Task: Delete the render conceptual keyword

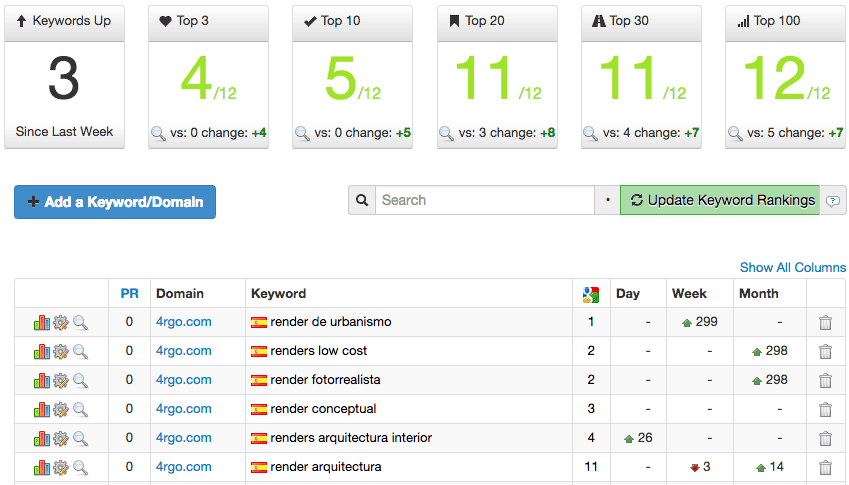Action: [825, 410]
